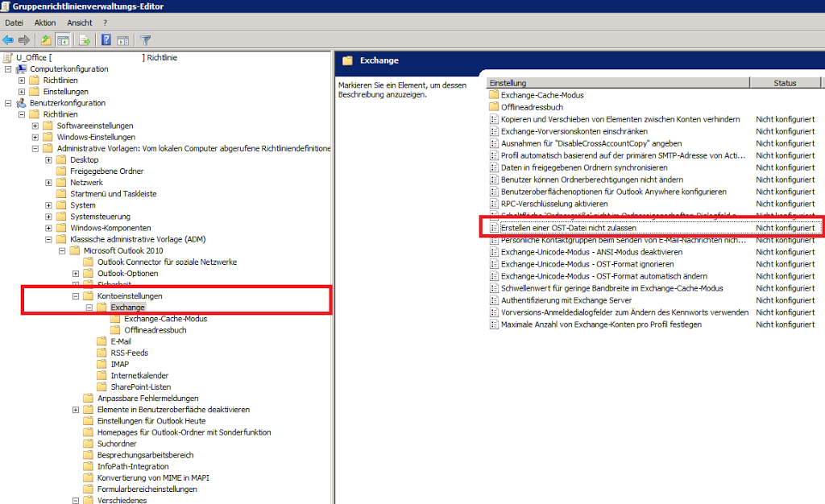Click the blue Back arrow in toolbar

[8, 39]
